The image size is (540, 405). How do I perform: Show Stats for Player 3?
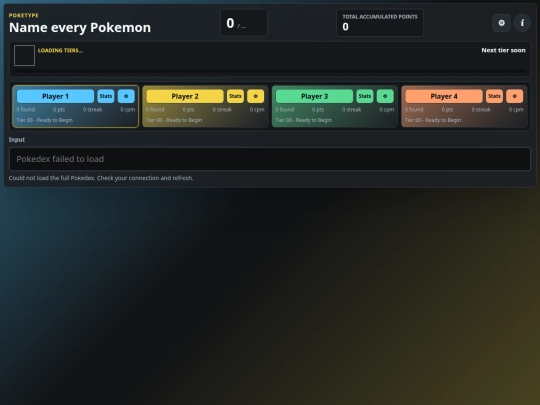365,96
